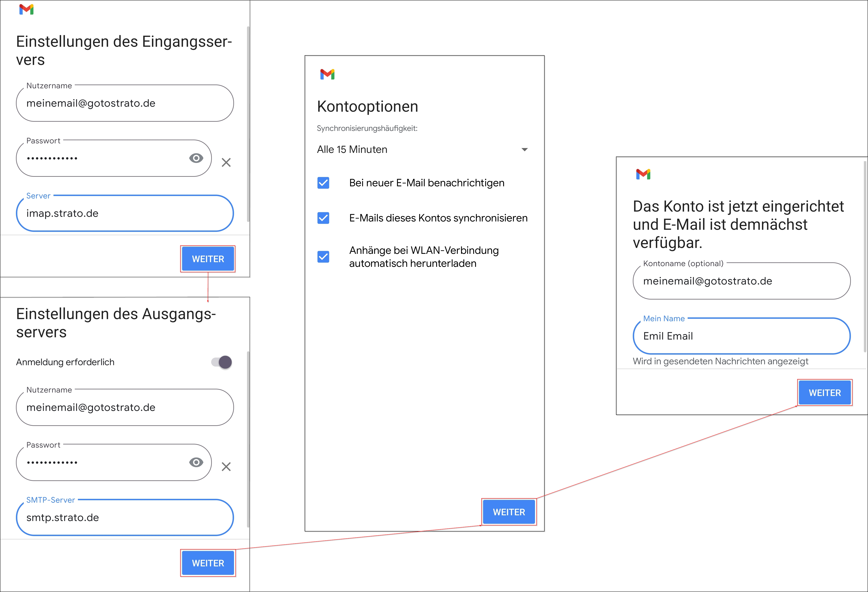Uncheck Bei neuer E-Mail benachrichtigen
Screen dimensions: 868x592
[323, 183]
